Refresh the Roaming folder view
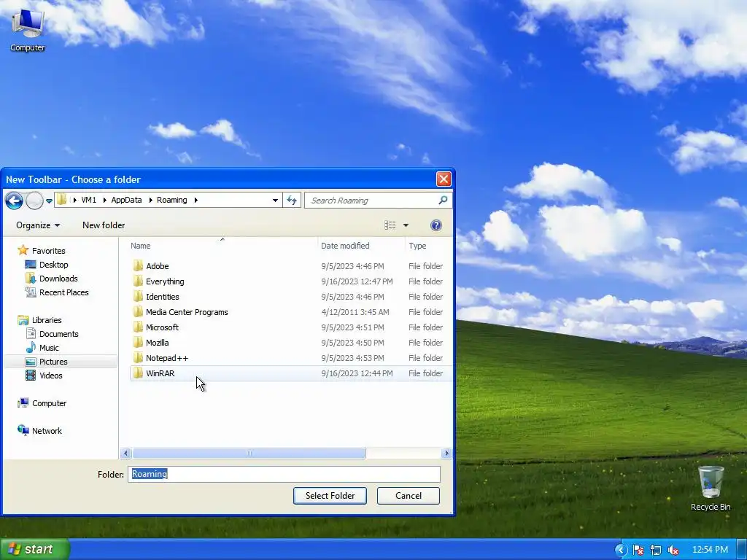The image size is (747, 560). (292, 201)
